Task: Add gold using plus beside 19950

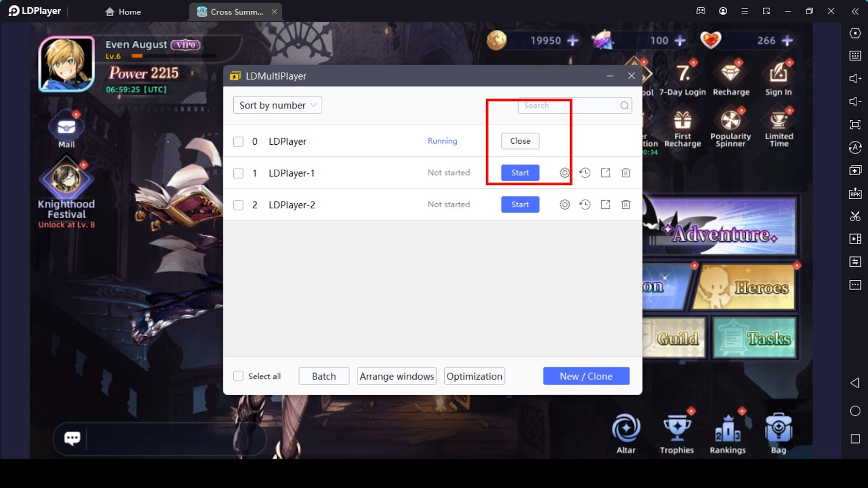Action: point(572,41)
